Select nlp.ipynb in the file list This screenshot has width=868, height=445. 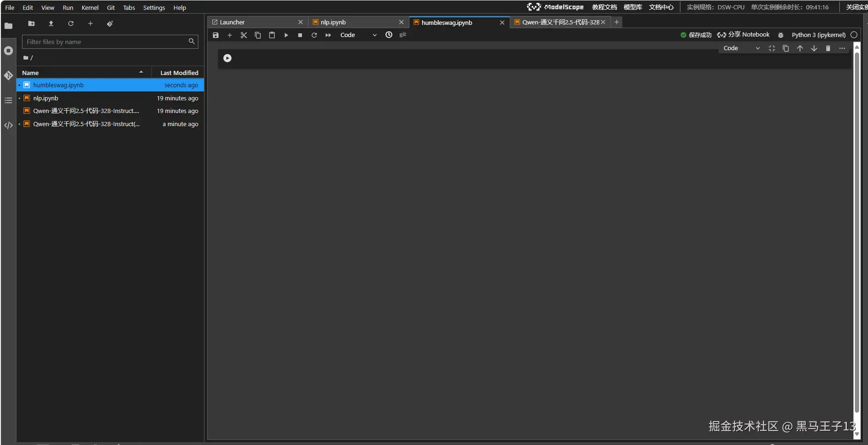pyautogui.click(x=110, y=98)
